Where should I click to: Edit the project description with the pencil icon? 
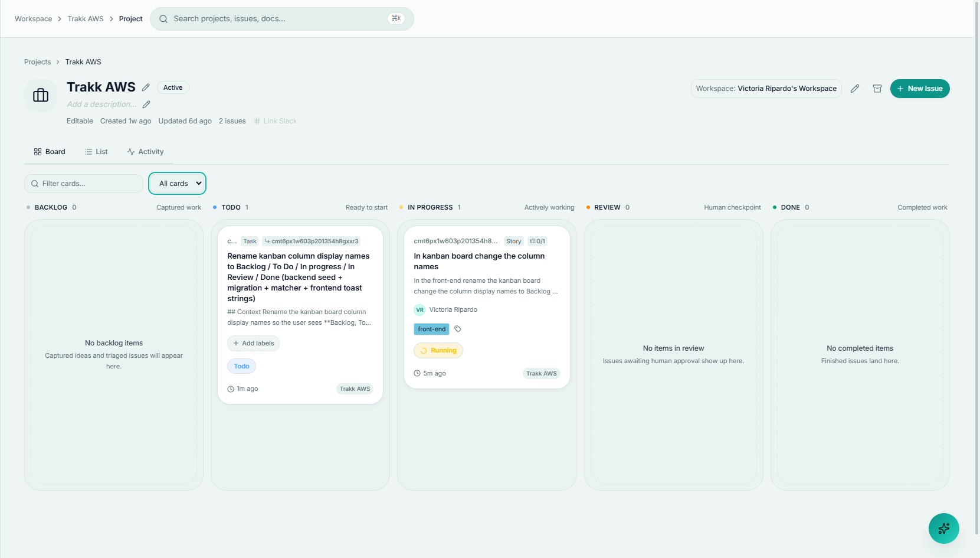pos(146,105)
